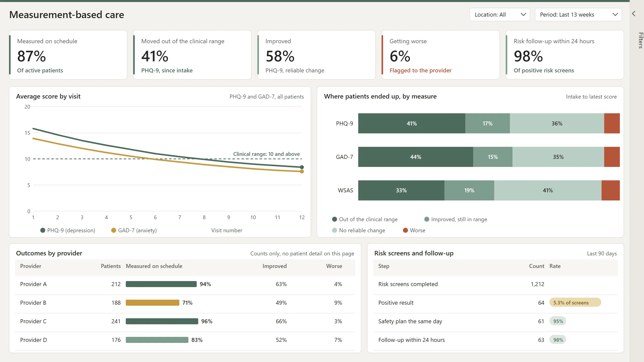Open the Getting worse 6% card
Image resolution: width=644 pixels, height=362 pixels.
440,55
